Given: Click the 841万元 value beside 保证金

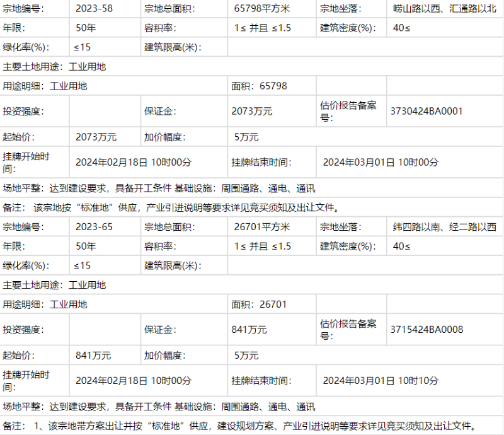Looking at the screenshot, I should coord(249,330).
